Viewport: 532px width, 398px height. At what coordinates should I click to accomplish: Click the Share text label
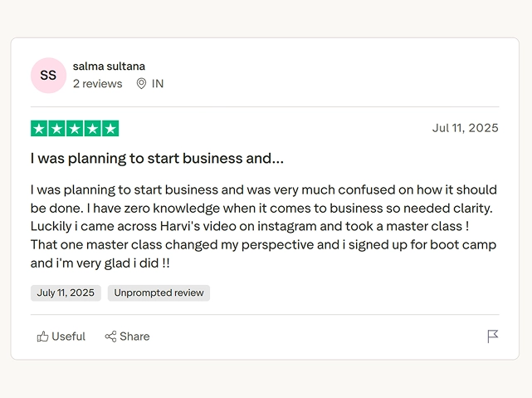pos(134,337)
